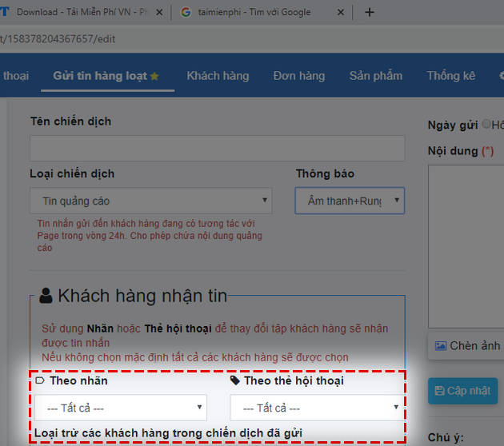
Task: Open the Thông báo dropdown showing Âm thanh+Rung
Action: point(350,201)
